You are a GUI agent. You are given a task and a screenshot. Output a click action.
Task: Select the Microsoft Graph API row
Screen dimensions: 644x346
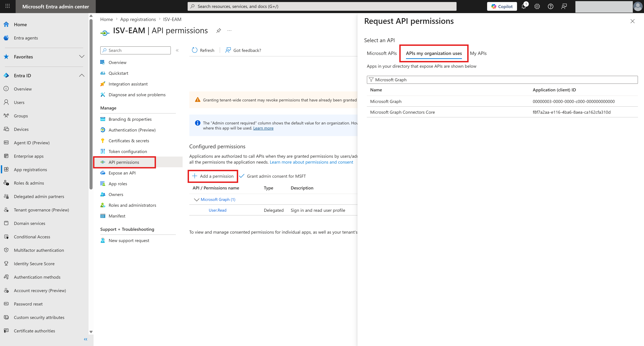[502, 101]
